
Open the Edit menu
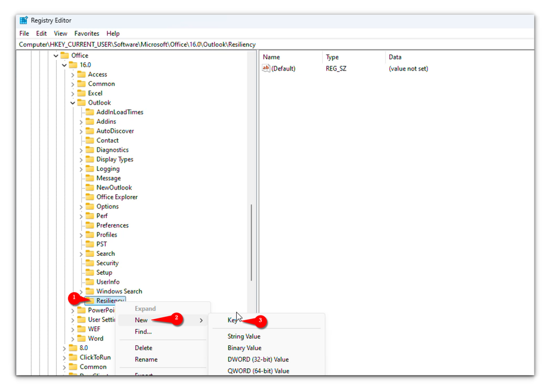pyautogui.click(x=41, y=33)
